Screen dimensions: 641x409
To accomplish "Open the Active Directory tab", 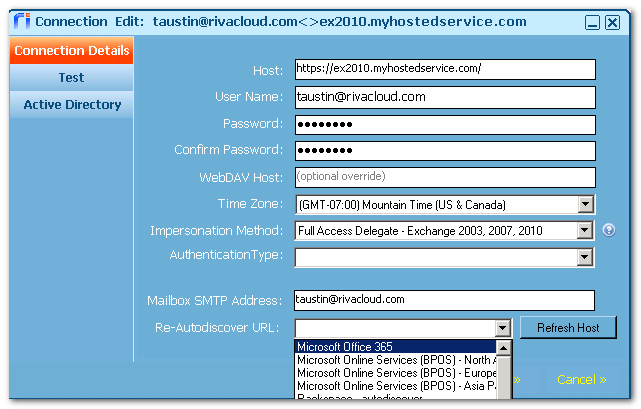I will pos(72,105).
